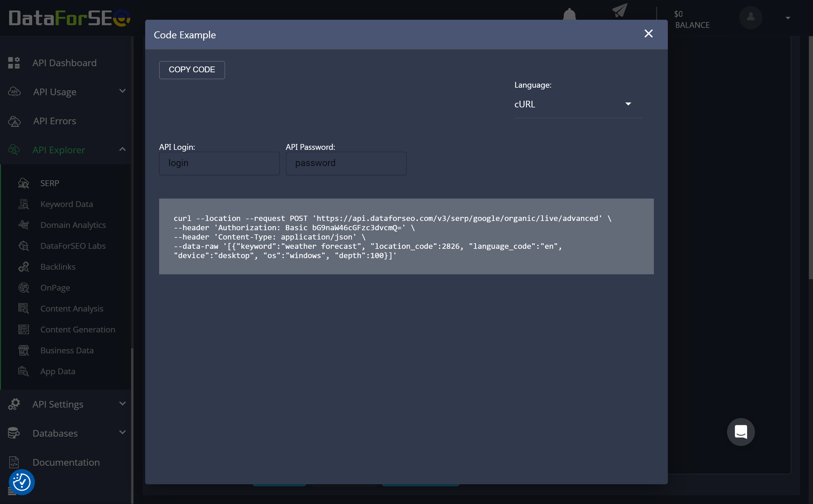Click the Backlinks chain icon

pos(24,267)
